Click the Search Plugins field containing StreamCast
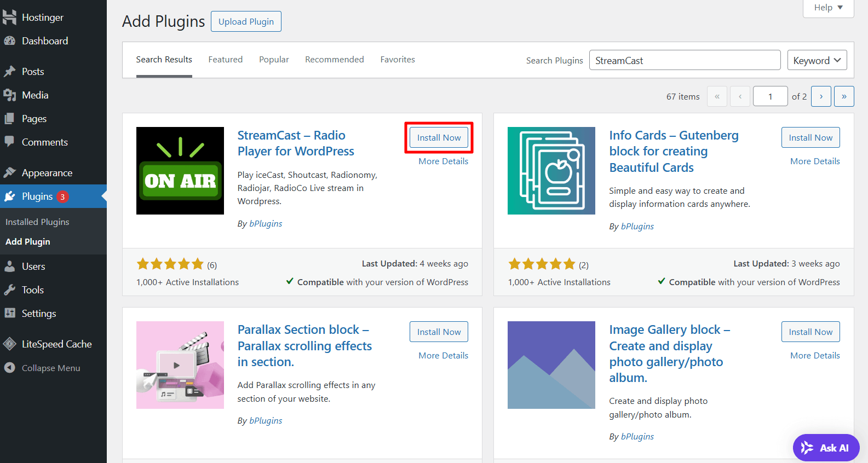Screen dimensions: 868x463 pyautogui.click(x=685, y=60)
